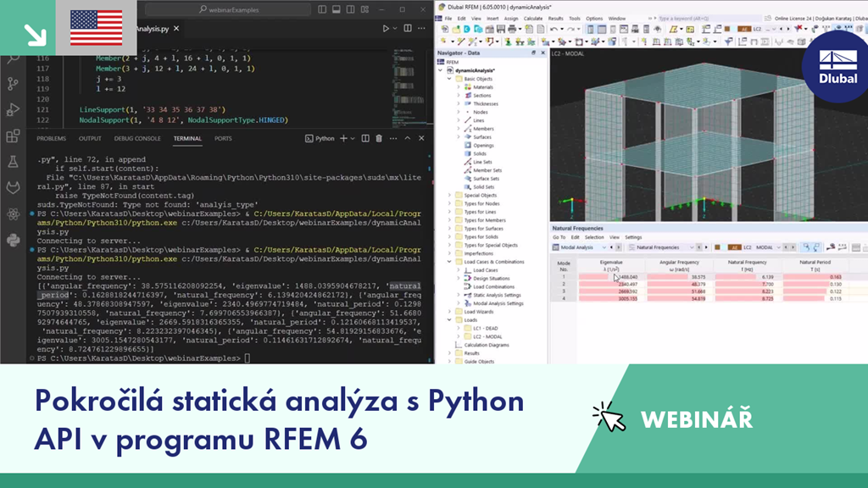Select Modal Analysis Settings tree item
Viewport: 868px width, 488px height.
(x=498, y=303)
